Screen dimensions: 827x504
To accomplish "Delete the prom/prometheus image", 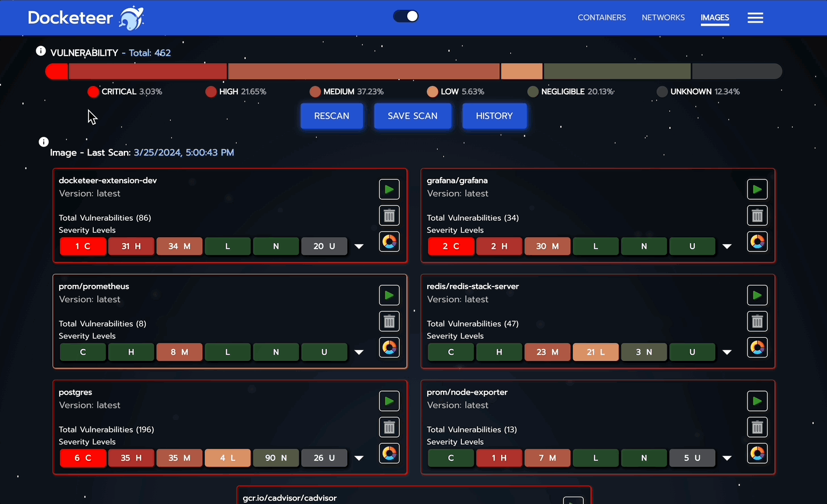I will tap(389, 321).
